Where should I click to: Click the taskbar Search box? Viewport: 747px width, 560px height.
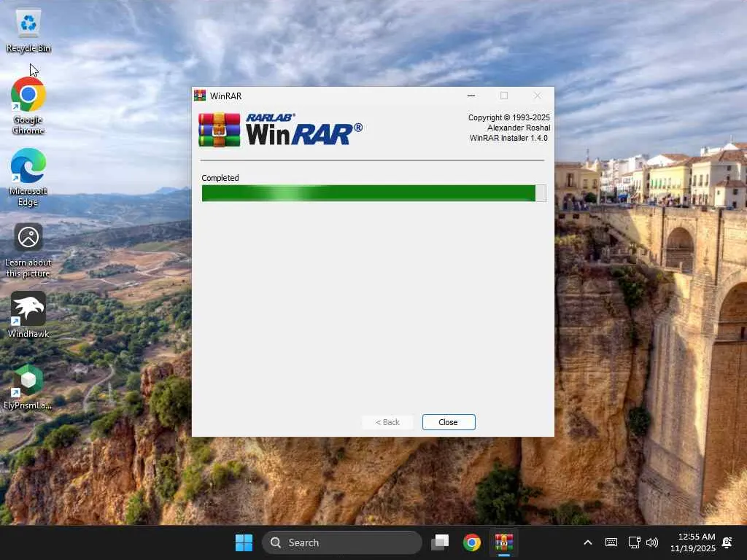(x=342, y=542)
